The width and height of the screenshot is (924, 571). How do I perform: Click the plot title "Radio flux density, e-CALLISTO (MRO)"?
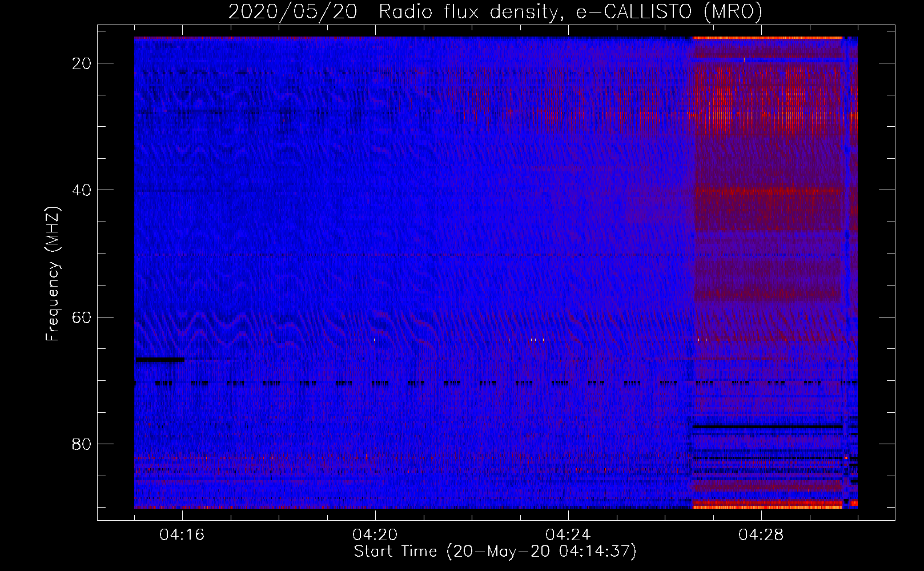tap(571, 11)
